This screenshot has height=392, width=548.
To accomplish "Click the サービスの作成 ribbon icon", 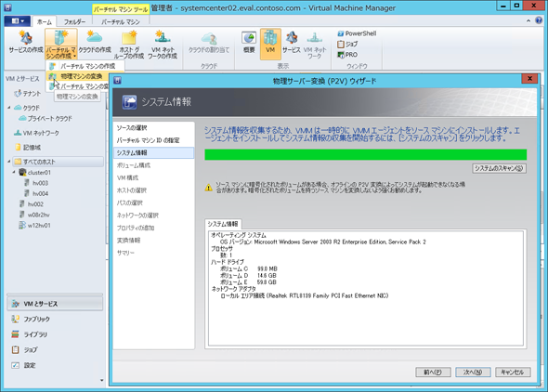I will pyautogui.click(x=25, y=42).
